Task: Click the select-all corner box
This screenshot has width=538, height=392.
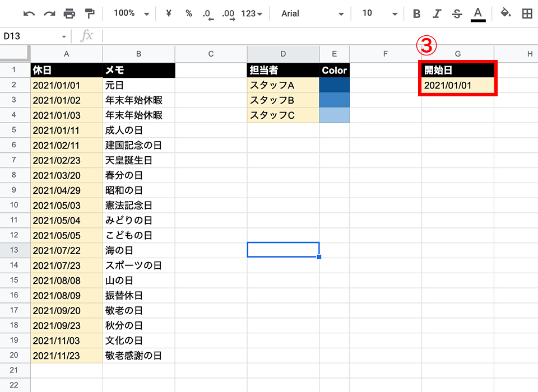Action: pos(14,53)
